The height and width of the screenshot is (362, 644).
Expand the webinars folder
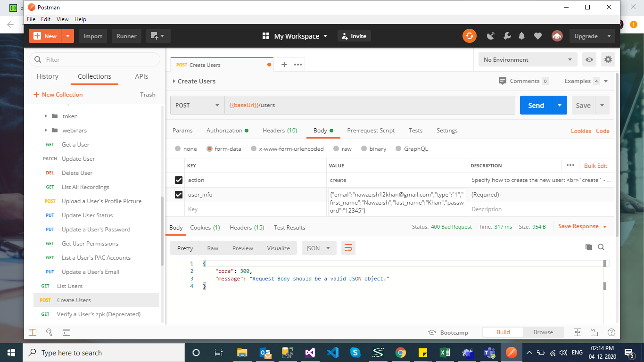[46, 130]
